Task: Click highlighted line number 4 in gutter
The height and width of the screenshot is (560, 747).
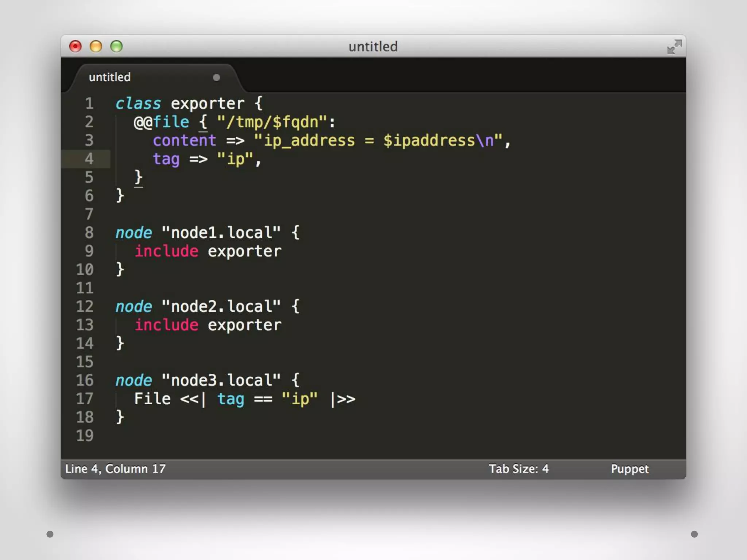Action: (x=89, y=159)
